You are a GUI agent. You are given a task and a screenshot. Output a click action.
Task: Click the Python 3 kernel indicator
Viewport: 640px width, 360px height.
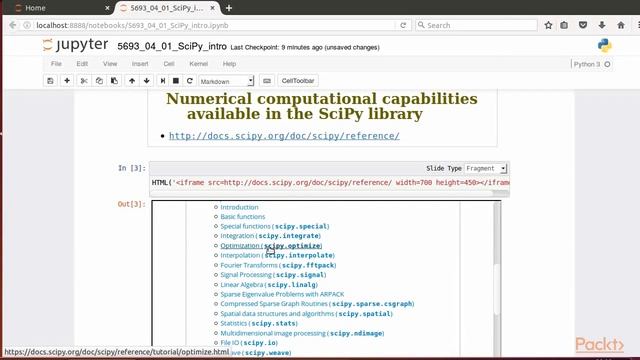point(592,64)
